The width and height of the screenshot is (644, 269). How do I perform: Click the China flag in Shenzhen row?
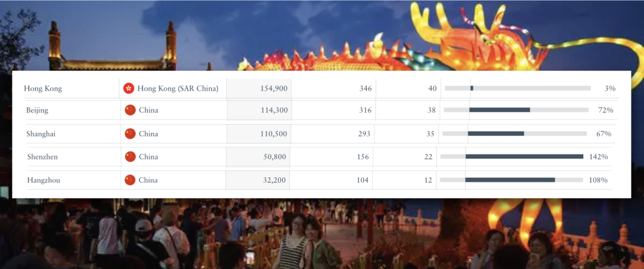(x=130, y=156)
